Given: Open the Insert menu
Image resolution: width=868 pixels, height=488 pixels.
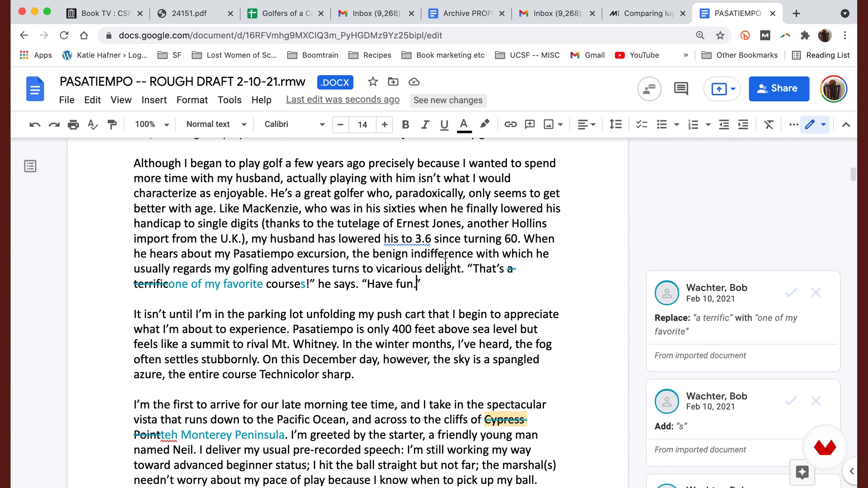Looking at the screenshot, I should click(x=154, y=100).
